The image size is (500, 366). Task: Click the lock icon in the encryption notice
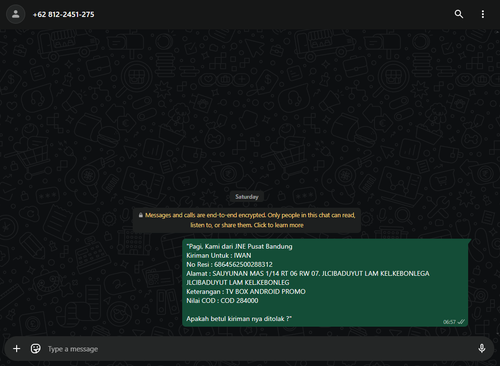[141, 215]
